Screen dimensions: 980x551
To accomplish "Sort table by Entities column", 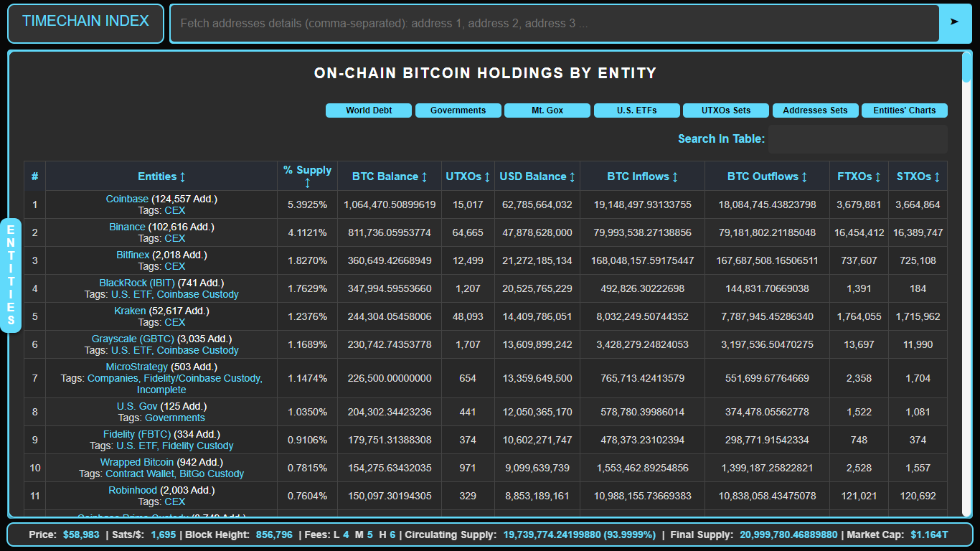I will (161, 176).
